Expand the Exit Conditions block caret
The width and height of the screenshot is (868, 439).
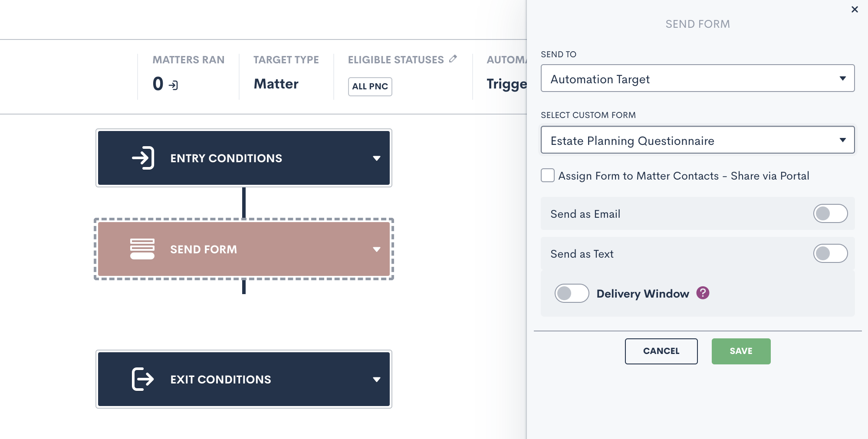[x=376, y=380]
